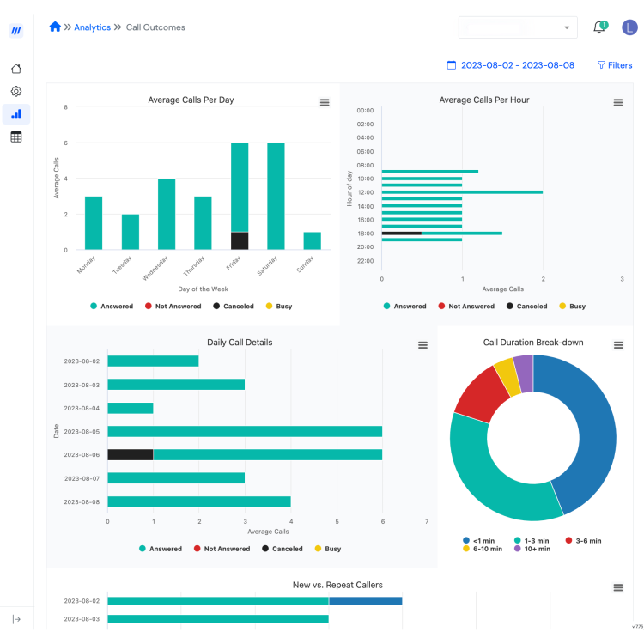This screenshot has height=644, width=644.
Task: Open the account selector dropdown
Action: (518, 27)
